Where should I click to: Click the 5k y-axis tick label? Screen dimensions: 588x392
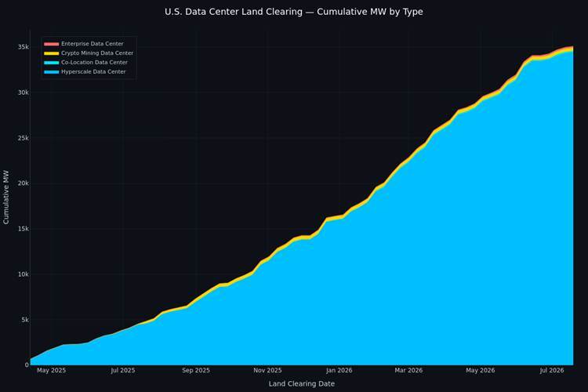25,320
